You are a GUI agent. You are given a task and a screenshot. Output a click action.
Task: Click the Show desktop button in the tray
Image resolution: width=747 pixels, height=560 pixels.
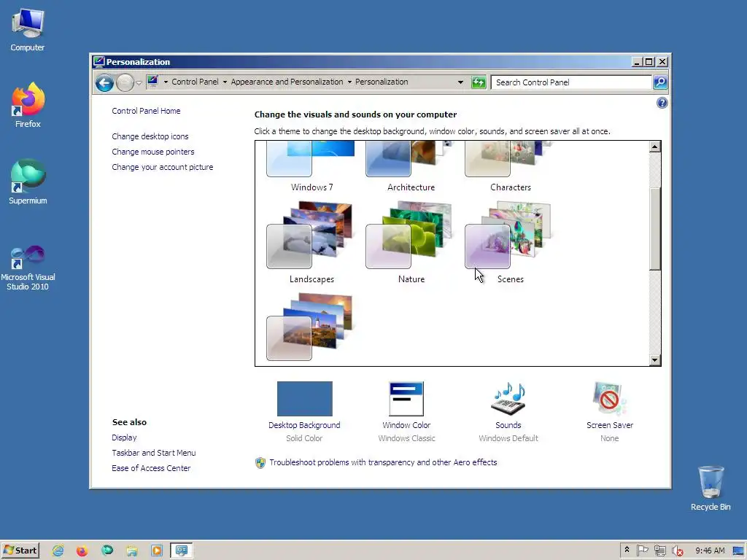[738, 551]
